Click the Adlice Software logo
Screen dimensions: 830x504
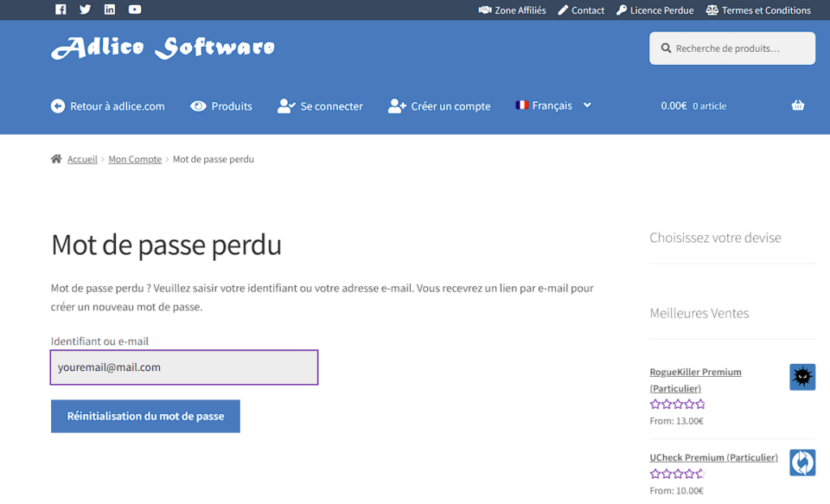pyautogui.click(x=163, y=48)
